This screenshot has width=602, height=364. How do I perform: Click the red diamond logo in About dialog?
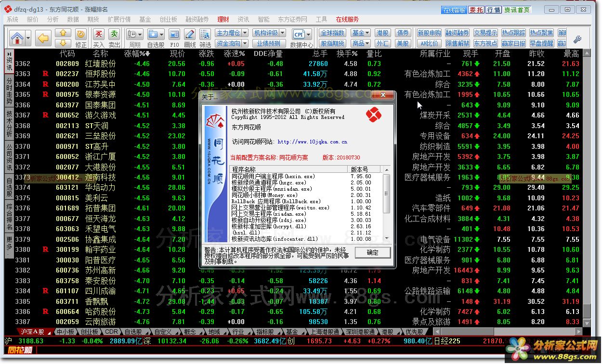click(373, 115)
